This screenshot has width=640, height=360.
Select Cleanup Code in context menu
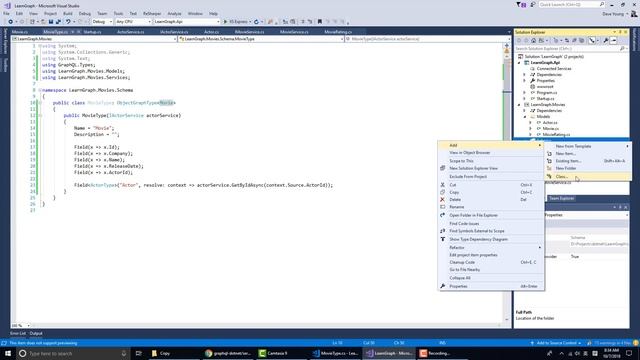pyautogui.click(x=491, y=262)
